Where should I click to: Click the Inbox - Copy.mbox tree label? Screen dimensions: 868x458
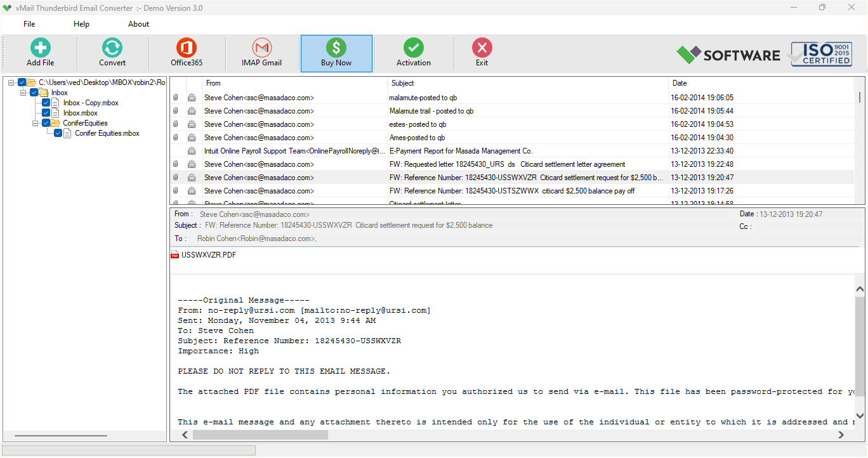[91, 103]
